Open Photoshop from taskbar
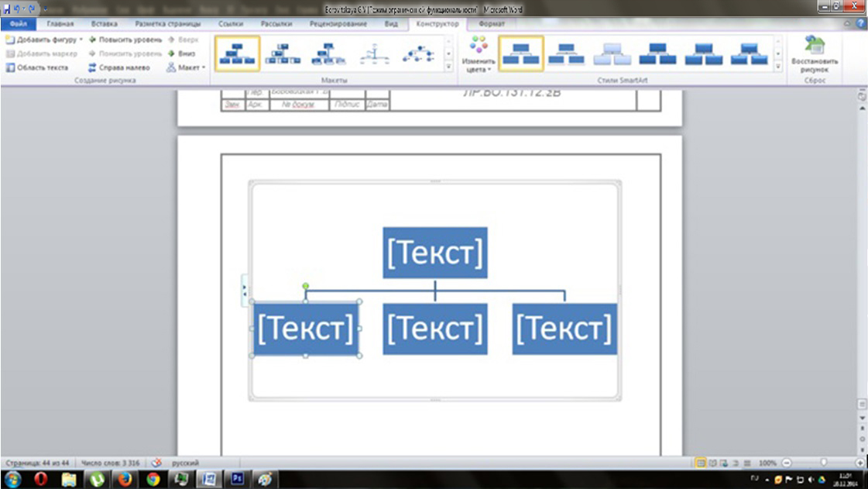 (x=238, y=478)
